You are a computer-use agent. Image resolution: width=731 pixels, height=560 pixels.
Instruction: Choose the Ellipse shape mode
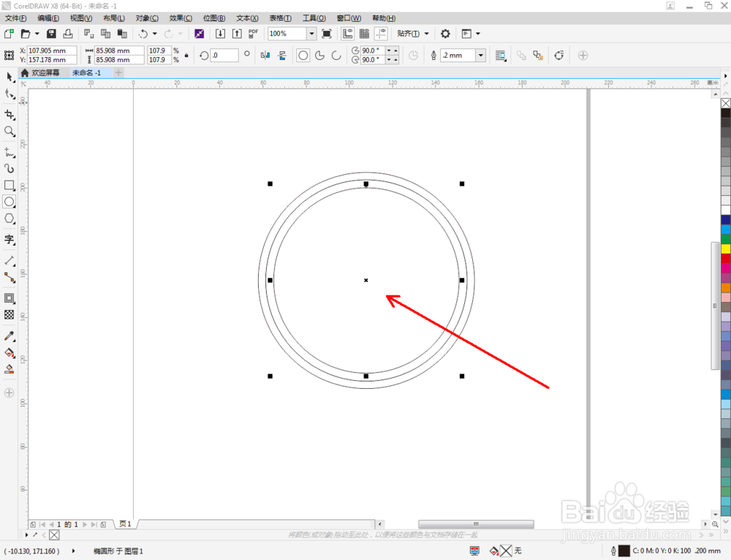(x=303, y=56)
